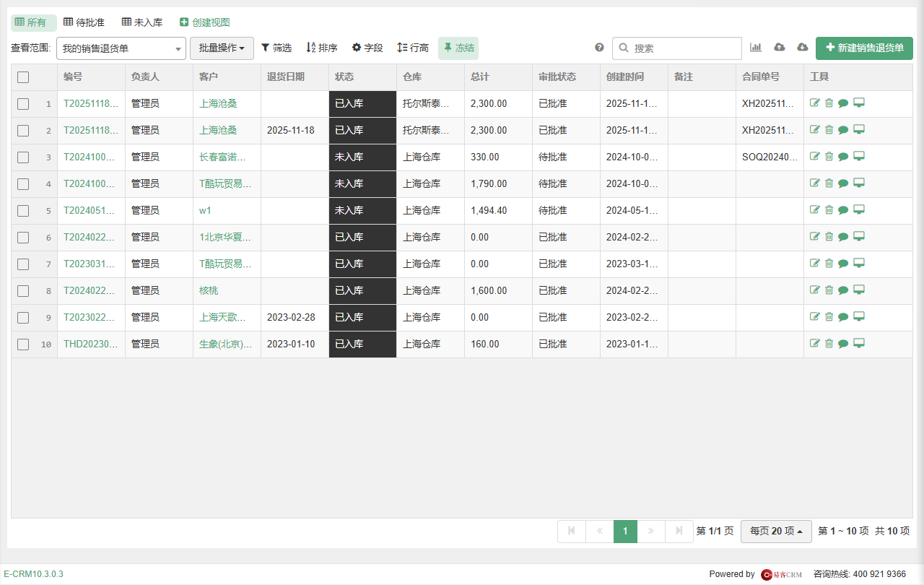Click the 新建销售退货单 button
This screenshot has height=585, width=924.
tap(864, 48)
